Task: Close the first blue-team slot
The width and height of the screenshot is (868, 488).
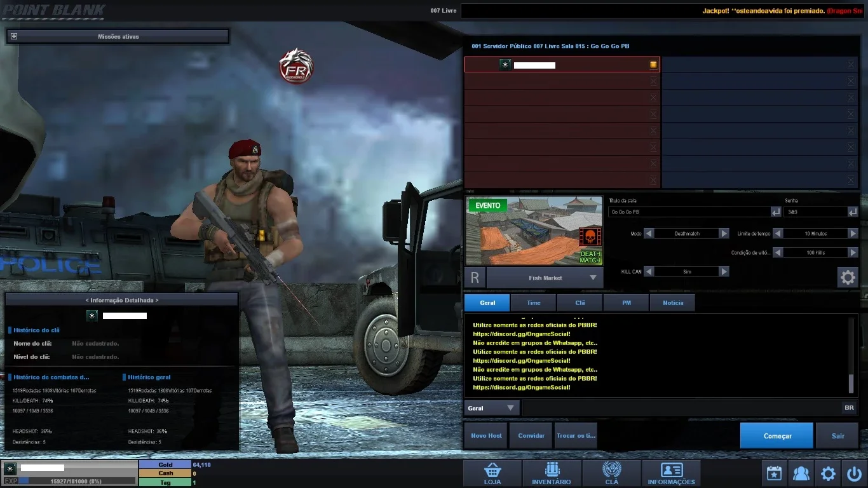Action: pos(851,65)
